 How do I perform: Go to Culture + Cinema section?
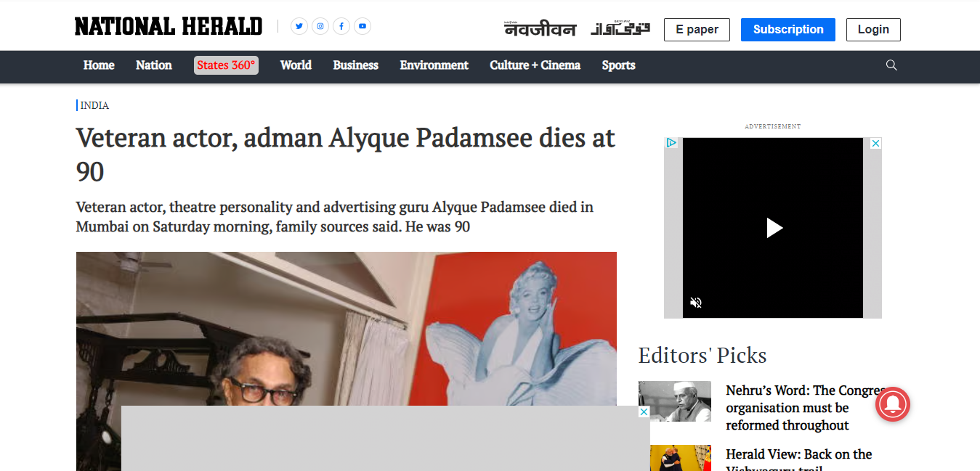coord(535,65)
